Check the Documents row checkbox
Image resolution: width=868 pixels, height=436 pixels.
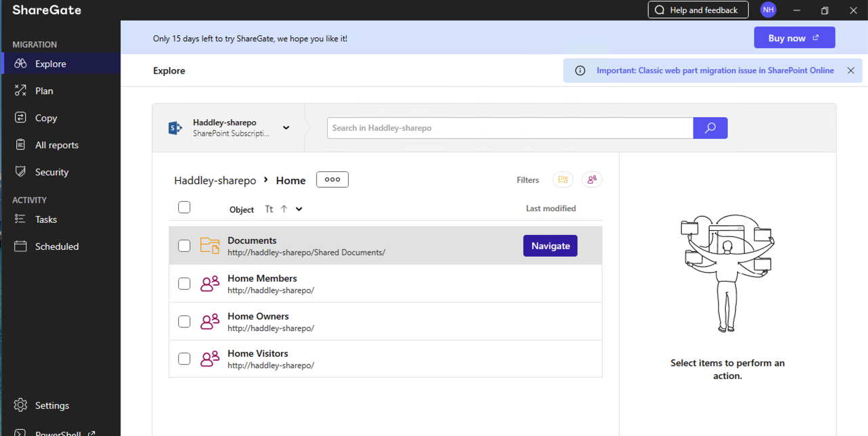click(x=184, y=246)
